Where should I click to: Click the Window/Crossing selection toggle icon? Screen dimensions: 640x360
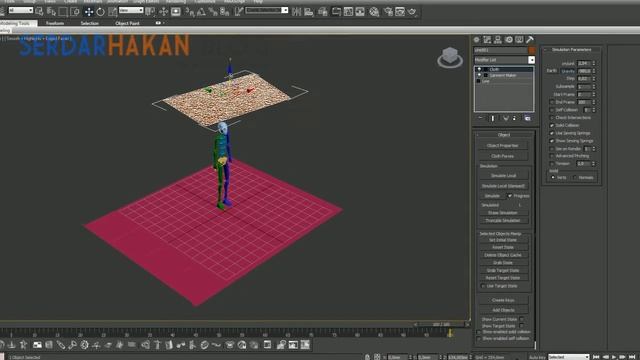[75, 11]
